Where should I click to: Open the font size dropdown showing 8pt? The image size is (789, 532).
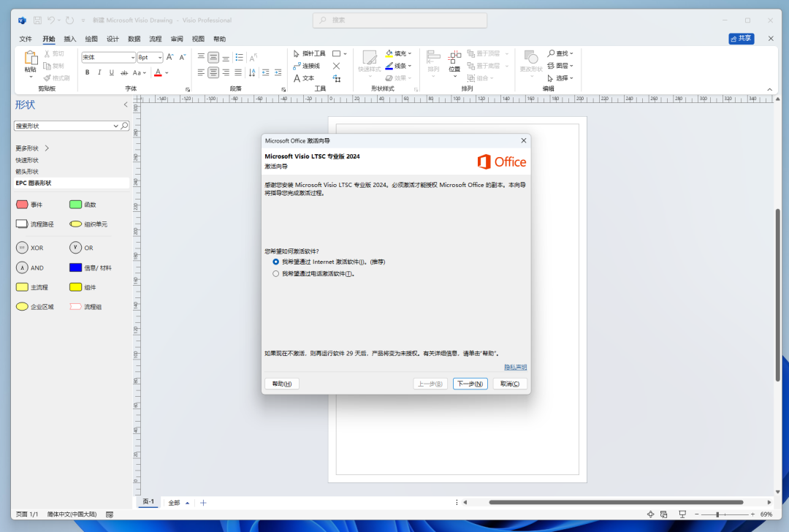click(x=160, y=58)
